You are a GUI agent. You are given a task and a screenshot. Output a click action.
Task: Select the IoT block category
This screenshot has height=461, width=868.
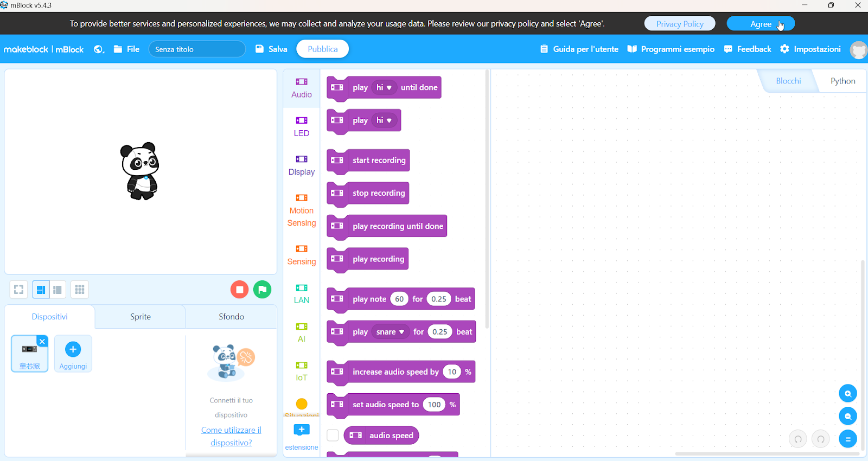302,372
